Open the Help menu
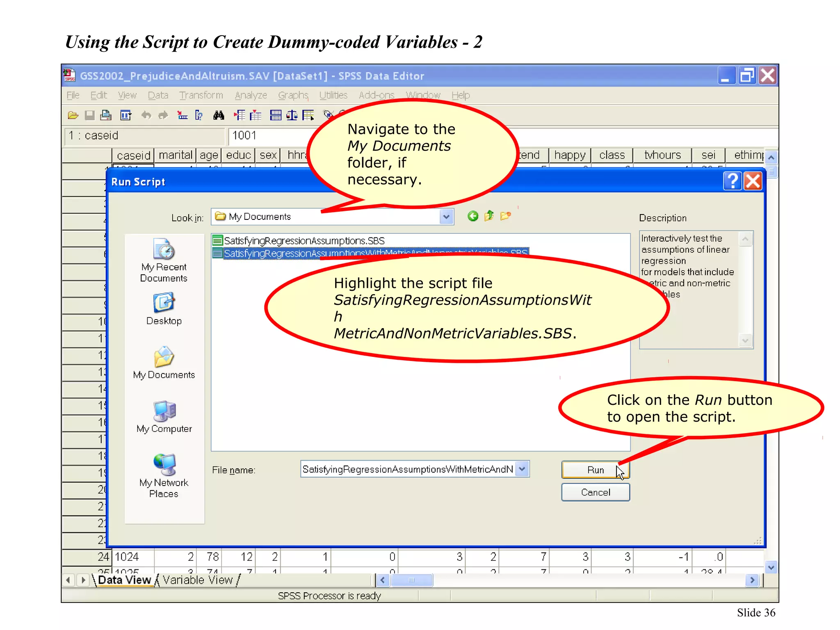This screenshot has width=840, height=630. (461, 95)
